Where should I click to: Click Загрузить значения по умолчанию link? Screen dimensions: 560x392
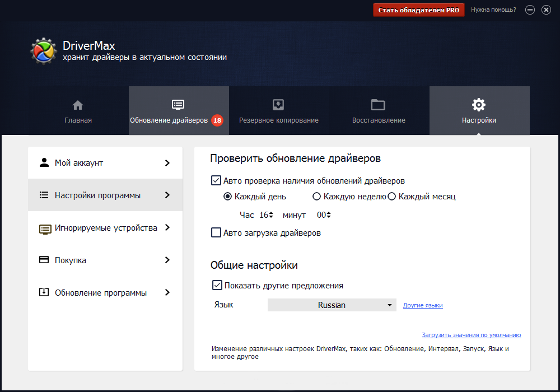point(472,335)
